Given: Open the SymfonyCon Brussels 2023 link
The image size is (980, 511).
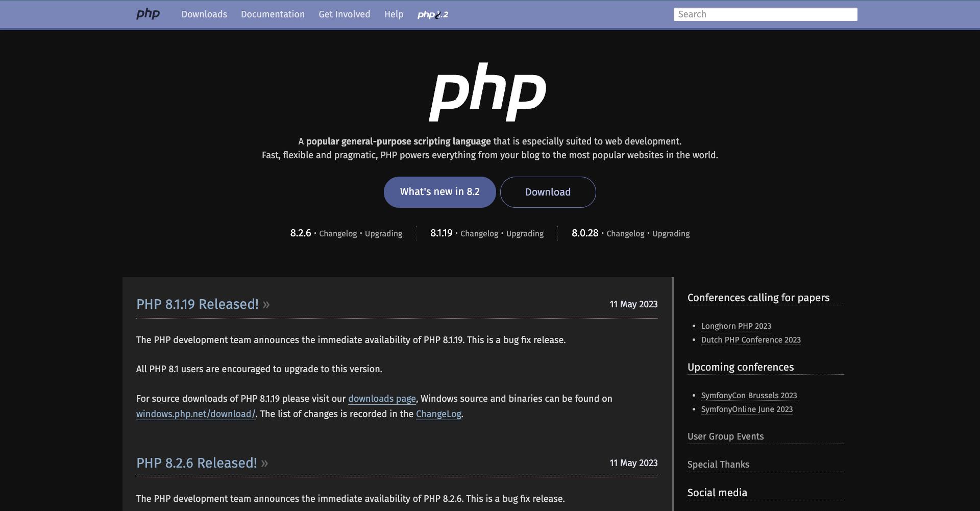Looking at the screenshot, I should 748,395.
